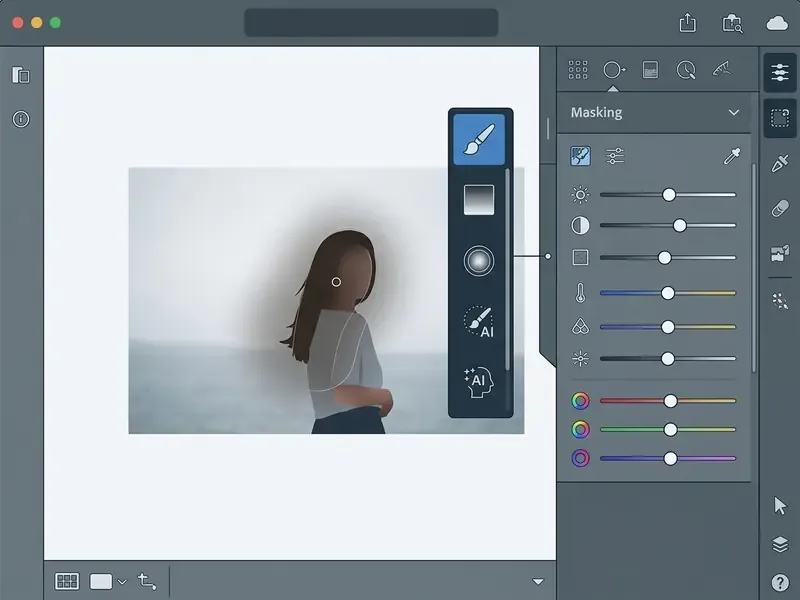Adjust the temperature thermometer slider handle
The width and height of the screenshot is (800, 600).
point(668,293)
